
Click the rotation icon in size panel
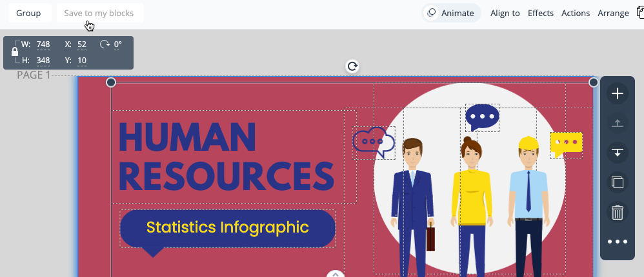tap(105, 44)
